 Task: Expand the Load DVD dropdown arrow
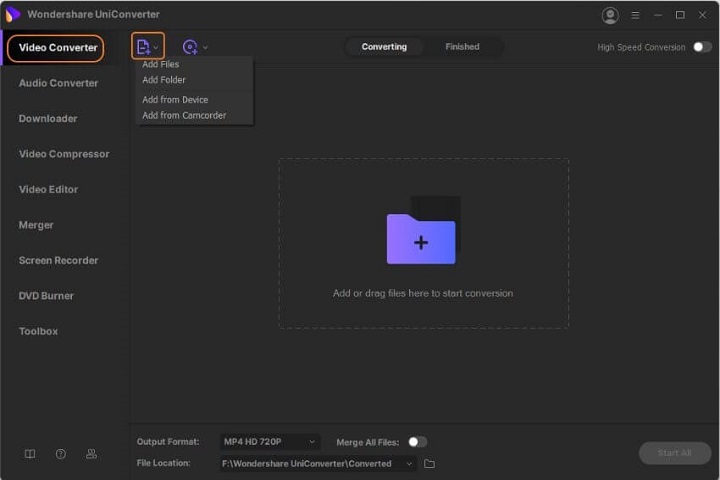(205, 47)
